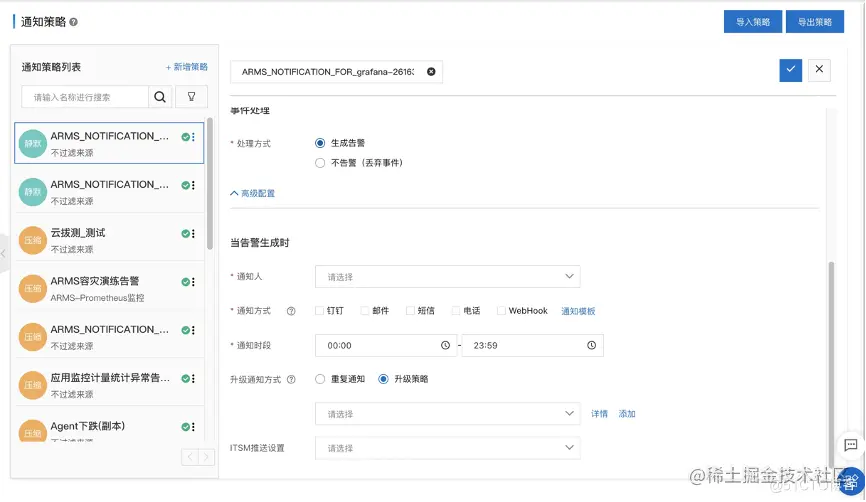Select the 重复通知 radio option
866x502 pixels.
point(320,379)
